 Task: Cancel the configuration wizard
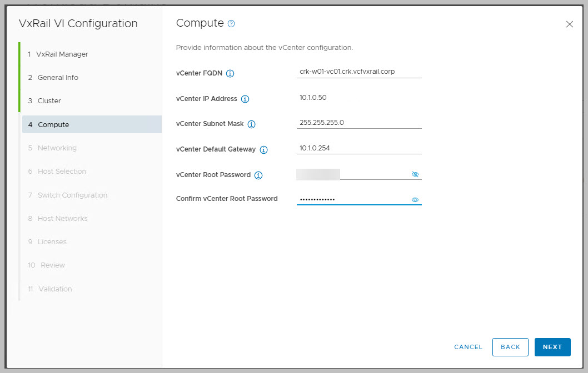point(468,347)
